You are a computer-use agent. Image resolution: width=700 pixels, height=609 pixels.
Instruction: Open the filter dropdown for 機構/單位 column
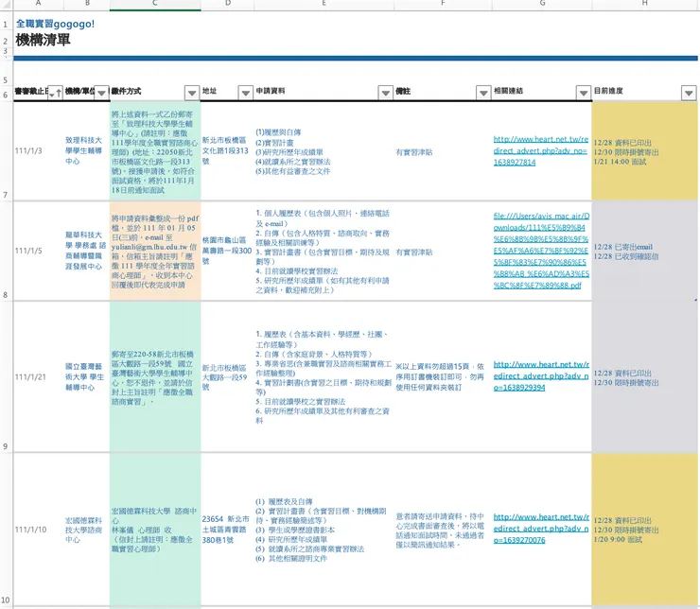pyautogui.click(x=101, y=94)
